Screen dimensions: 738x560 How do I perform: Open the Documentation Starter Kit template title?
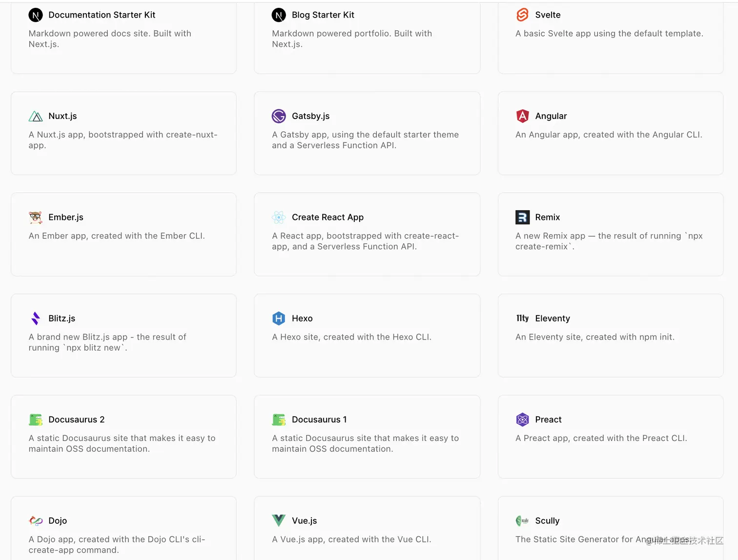(102, 15)
